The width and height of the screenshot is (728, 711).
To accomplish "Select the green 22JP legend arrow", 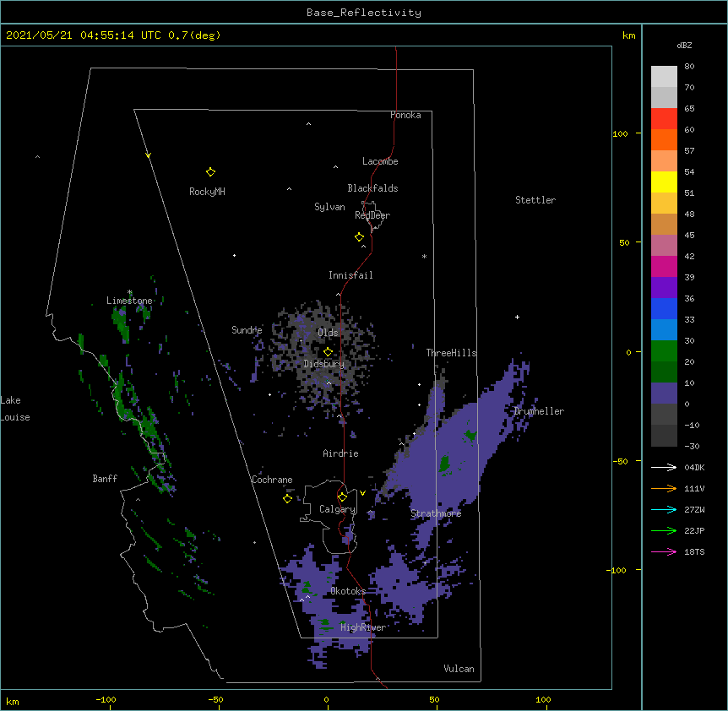I will [664, 530].
